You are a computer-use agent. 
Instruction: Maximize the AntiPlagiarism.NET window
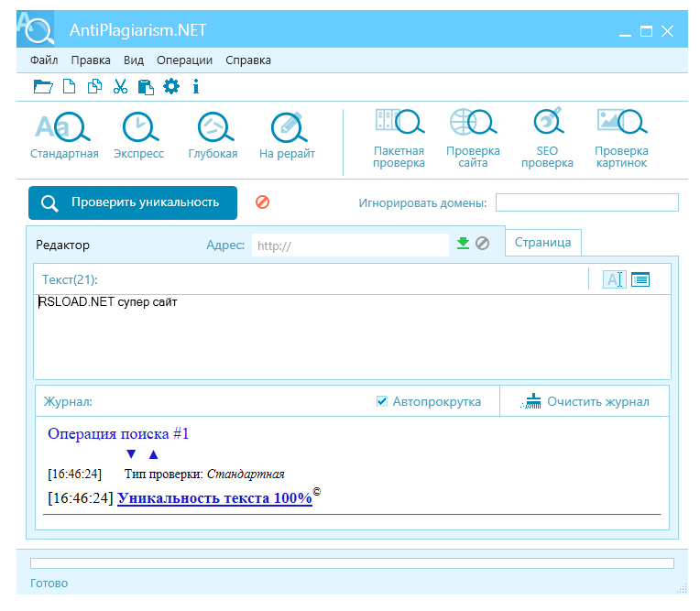[x=646, y=31]
